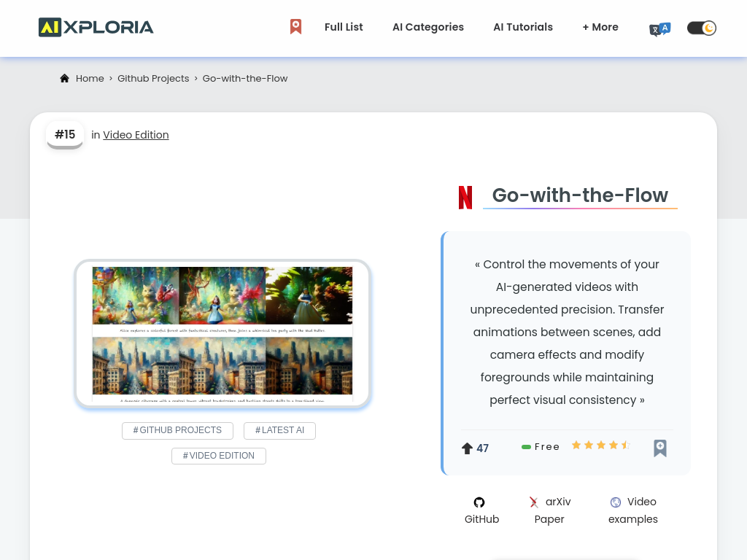Open the Go-with-the-Flow preview thumbnail

pos(222,333)
